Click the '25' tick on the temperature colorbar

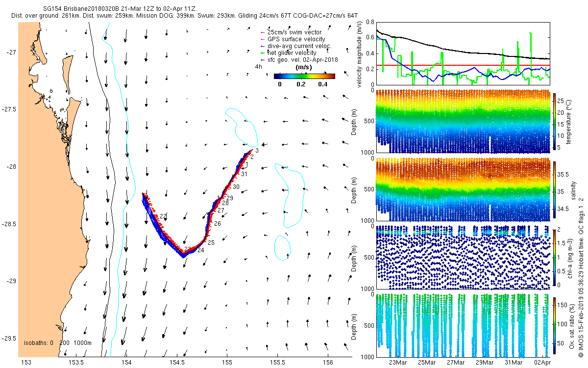pyautogui.click(x=561, y=101)
